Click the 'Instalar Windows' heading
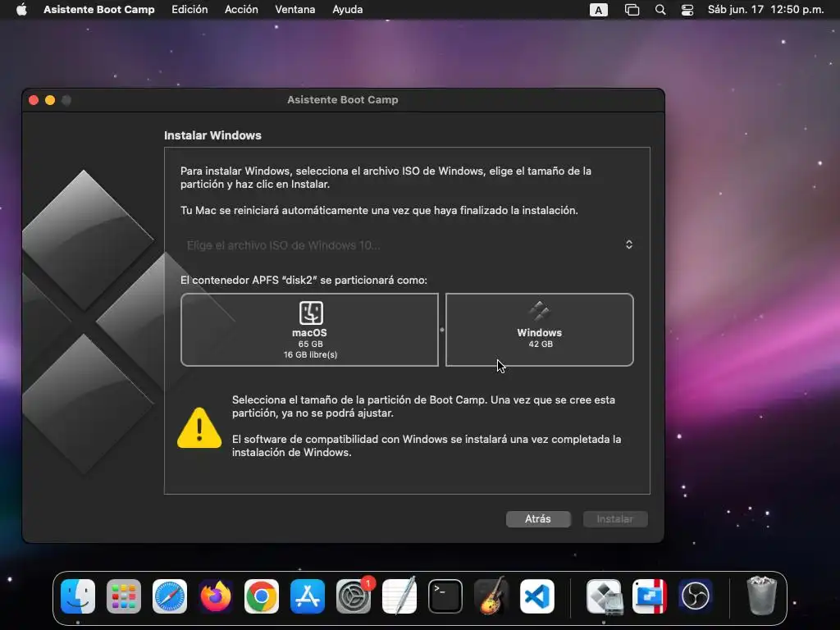Image resolution: width=840 pixels, height=630 pixels. coord(212,135)
